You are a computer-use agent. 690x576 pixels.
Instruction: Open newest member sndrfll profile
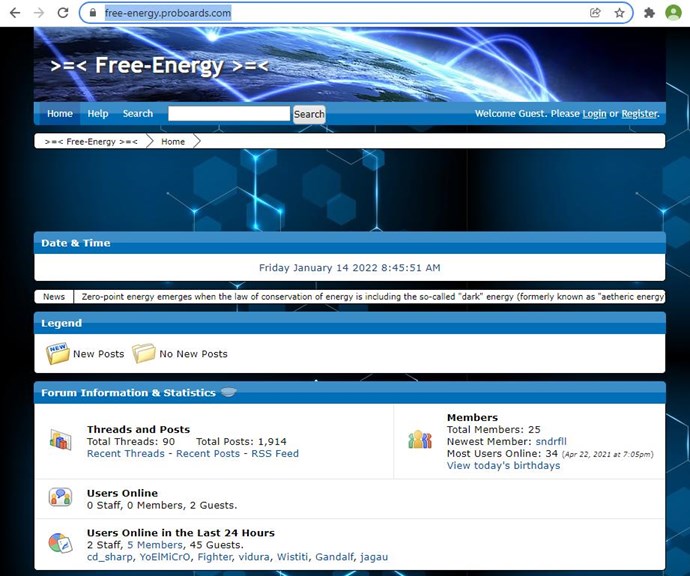coord(551,441)
